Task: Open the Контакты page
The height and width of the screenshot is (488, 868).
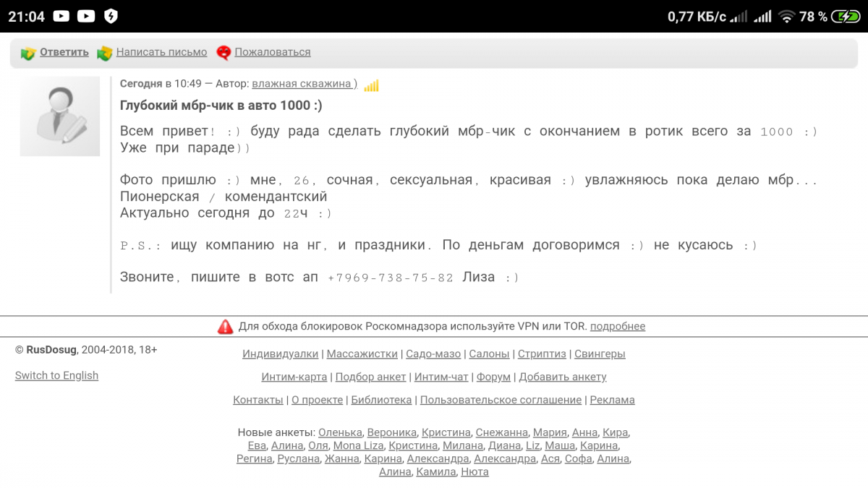Action: 258,400
